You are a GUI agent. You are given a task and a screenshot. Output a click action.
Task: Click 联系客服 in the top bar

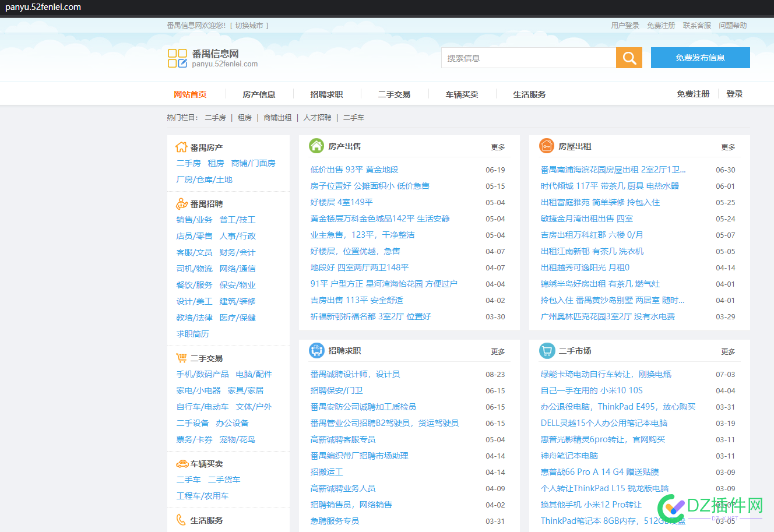click(x=697, y=26)
